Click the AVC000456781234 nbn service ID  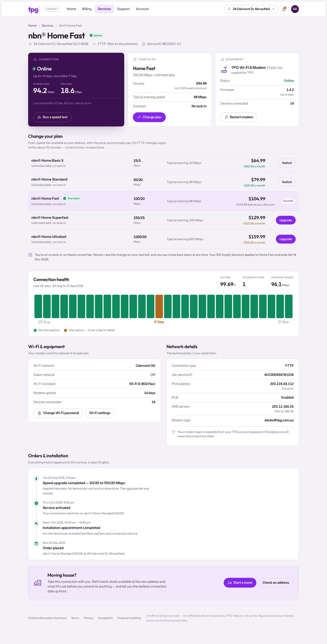click(279, 375)
